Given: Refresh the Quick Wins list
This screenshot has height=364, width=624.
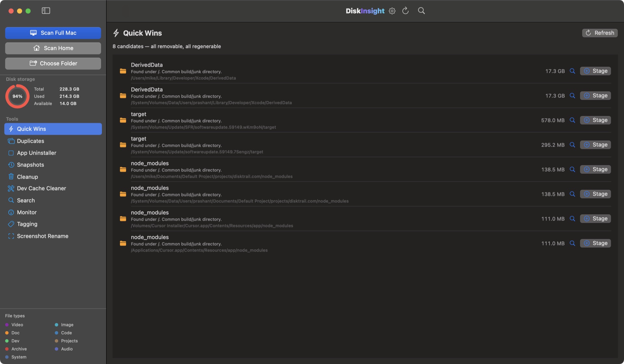Looking at the screenshot, I should click(600, 33).
